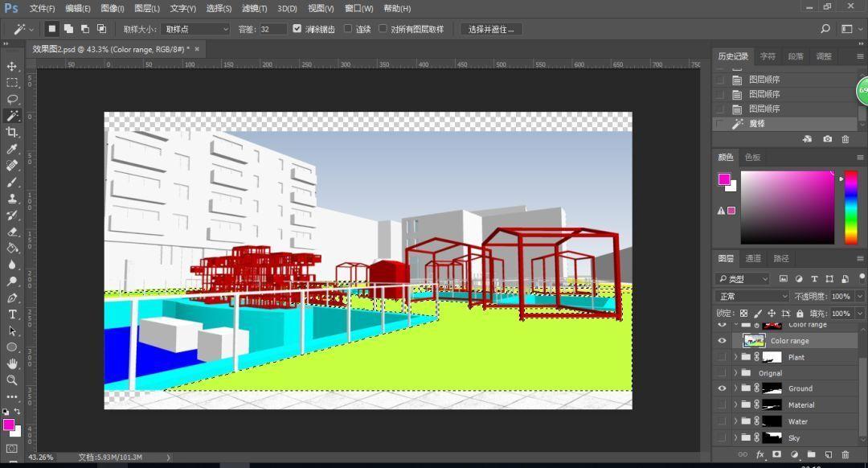The image size is (868, 468).
Task: Create new snapshot camera icon in History
Action: [x=827, y=139]
